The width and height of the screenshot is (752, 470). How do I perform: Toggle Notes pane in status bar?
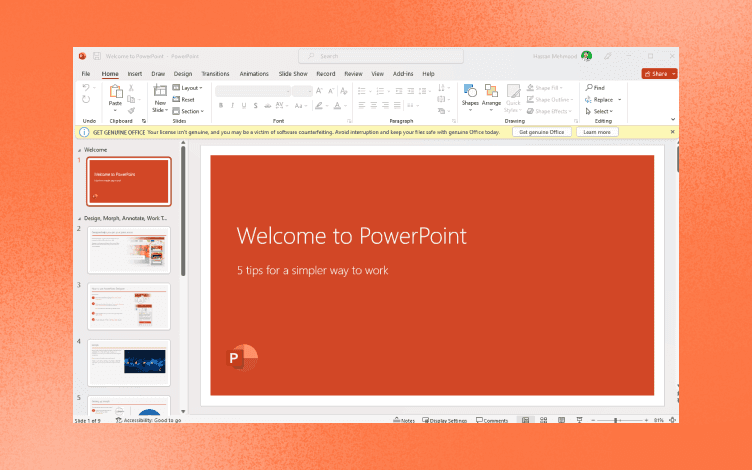pyautogui.click(x=404, y=420)
